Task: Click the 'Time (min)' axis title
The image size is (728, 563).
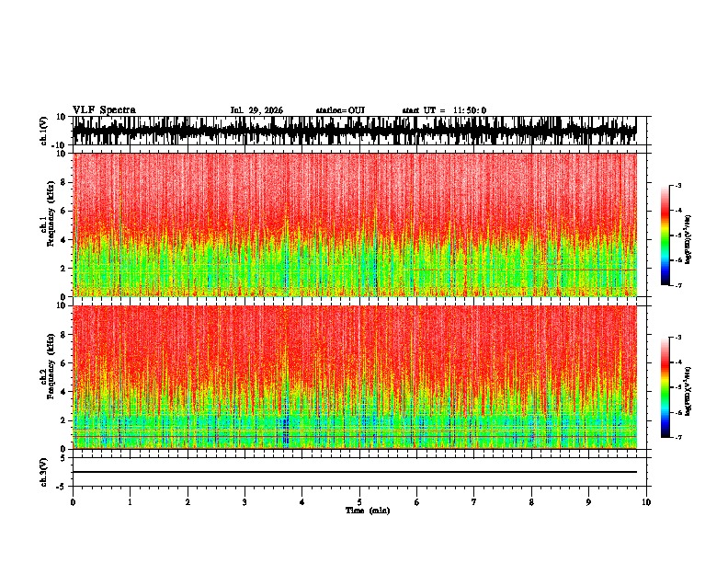Action: 368,511
